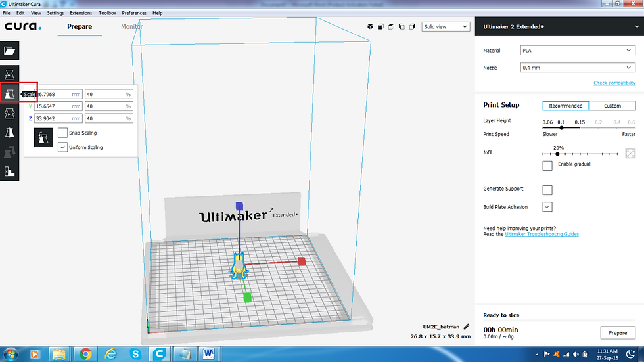The width and height of the screenshot is (644, 362).
Task: Click the Z dimension mm field
Action: (x=58, y=118)
